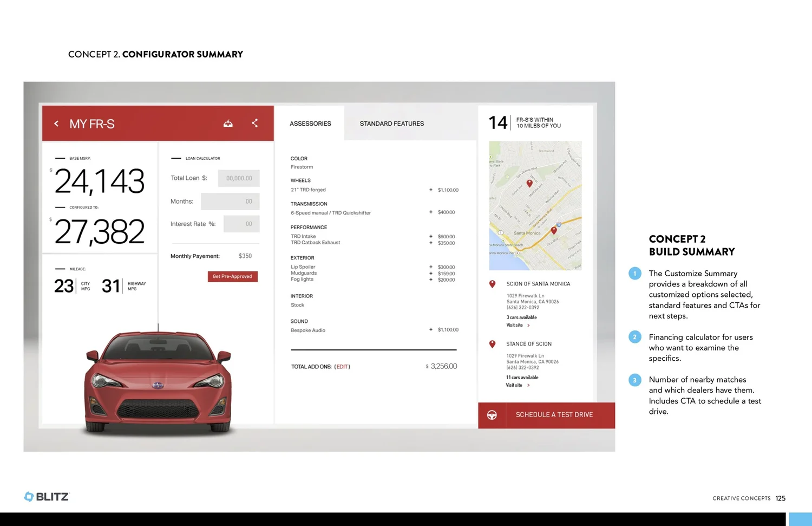Visit site for Stance of Scion

click(518, 385)
